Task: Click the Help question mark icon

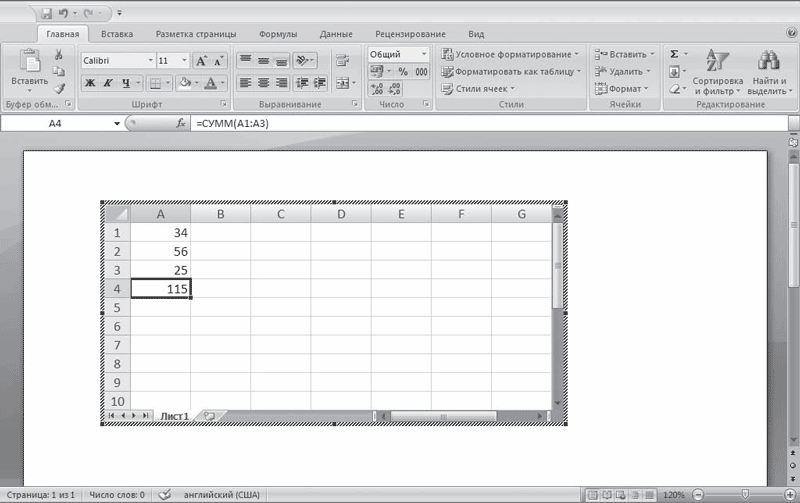Action: point(792,33)
